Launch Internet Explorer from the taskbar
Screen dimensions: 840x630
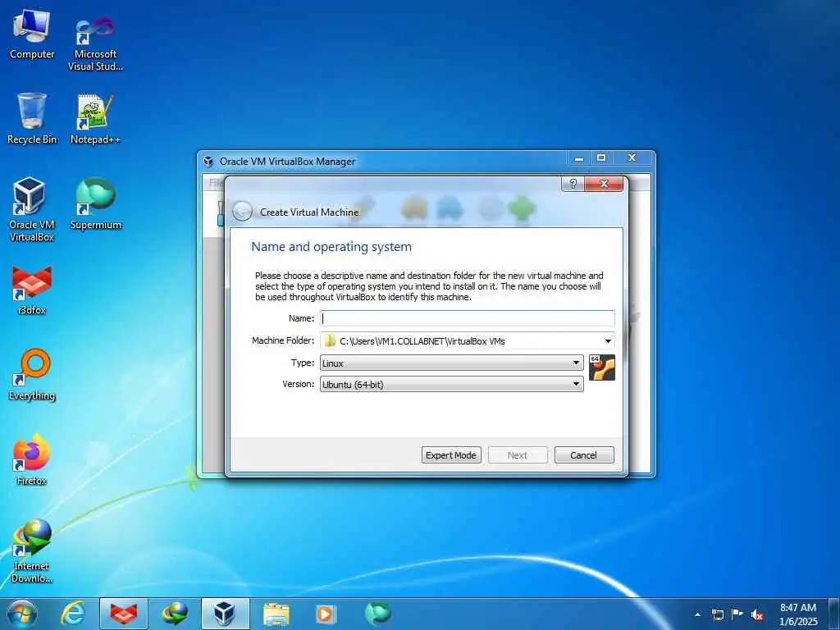73,614
